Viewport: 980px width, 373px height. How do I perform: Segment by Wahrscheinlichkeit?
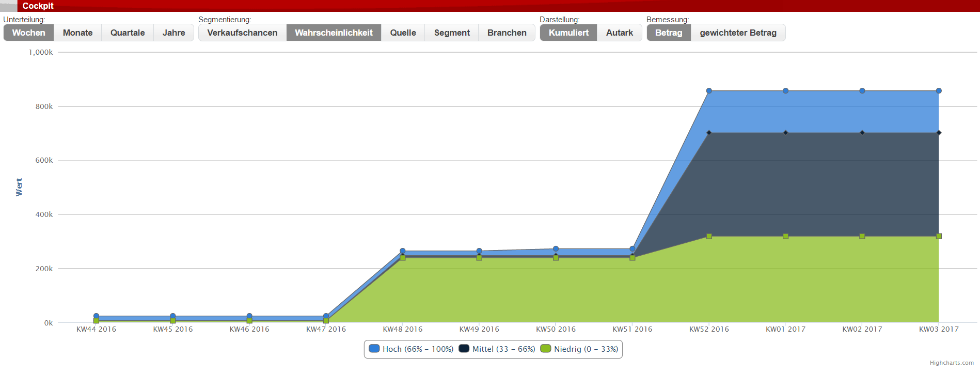(334, 33)
